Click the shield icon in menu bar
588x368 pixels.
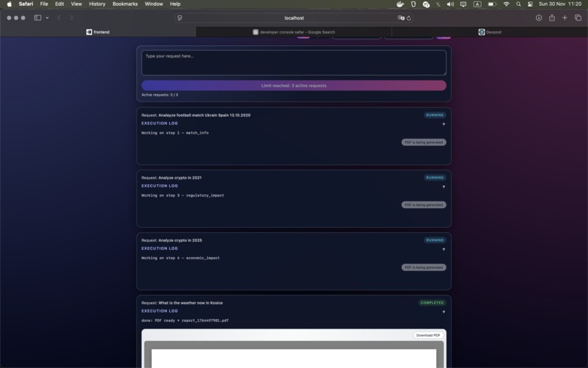413,4
